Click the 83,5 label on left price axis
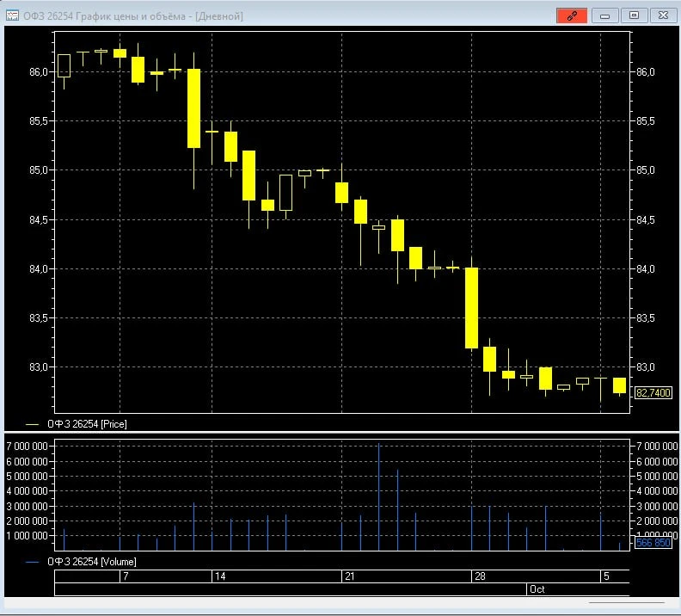This screenshot has width=681, height=616. pyautogui.click(x=38, y=318)
